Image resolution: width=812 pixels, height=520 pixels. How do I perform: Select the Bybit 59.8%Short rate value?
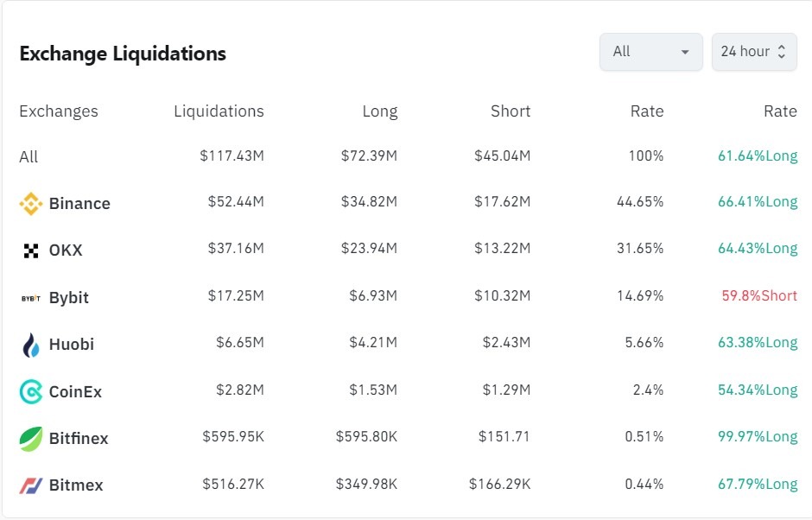[759, 296]
